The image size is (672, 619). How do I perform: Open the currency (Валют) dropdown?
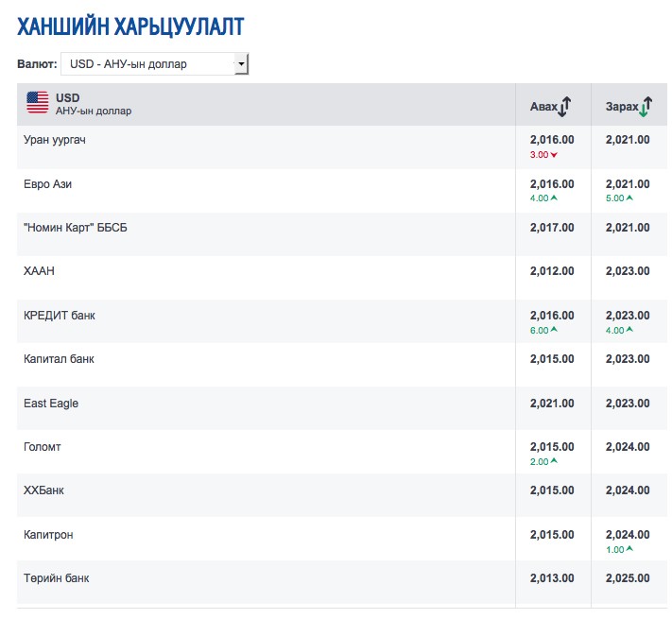pyautogui.click(x=155, y=64)
